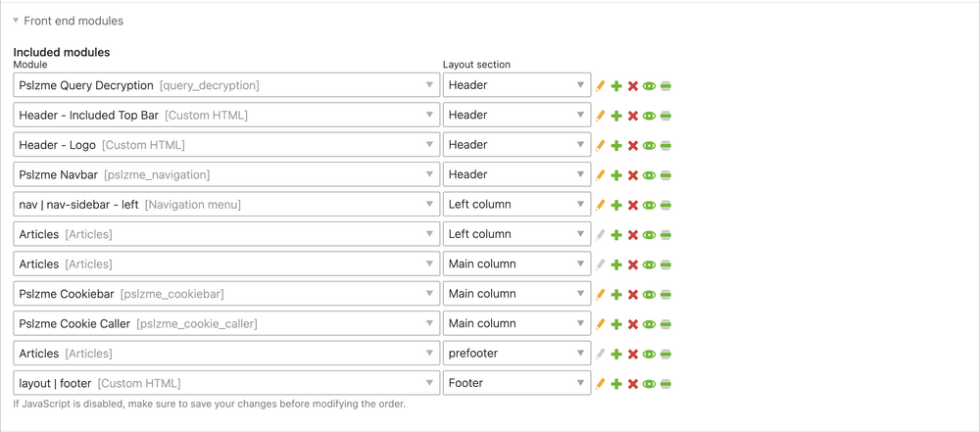Open the Pslzme Navbar module dropdown
The width and height of the screenshot is (980, 432).
(x=226, y=174)
